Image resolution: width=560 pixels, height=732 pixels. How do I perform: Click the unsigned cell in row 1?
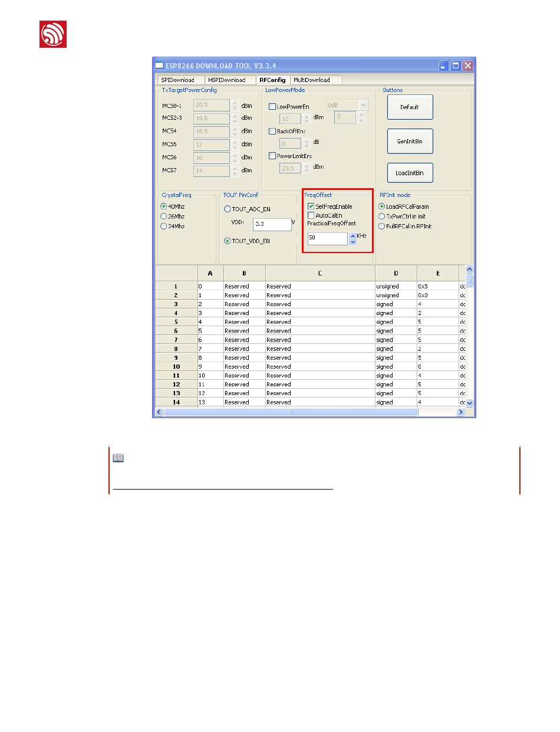coord(396,286)
